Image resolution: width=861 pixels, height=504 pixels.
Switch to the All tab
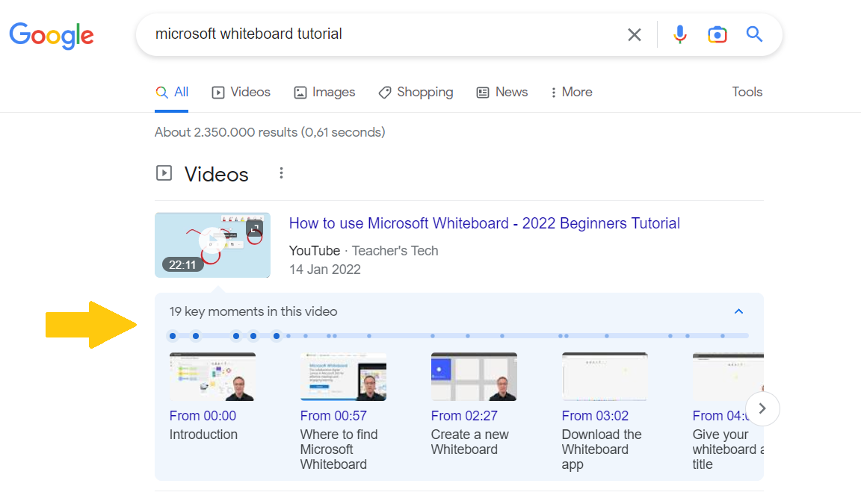coord(172,92)
